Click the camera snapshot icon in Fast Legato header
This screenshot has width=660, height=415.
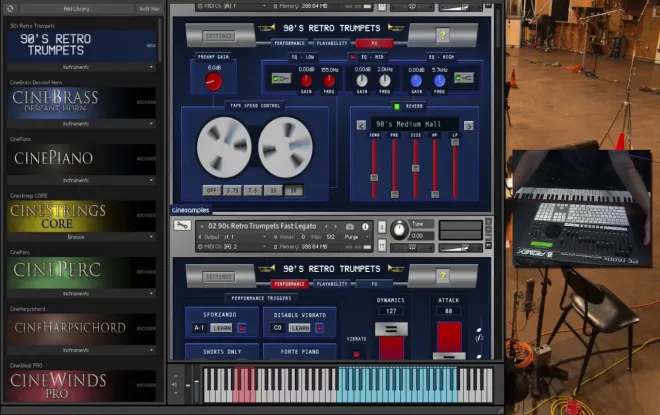[349, 226]
